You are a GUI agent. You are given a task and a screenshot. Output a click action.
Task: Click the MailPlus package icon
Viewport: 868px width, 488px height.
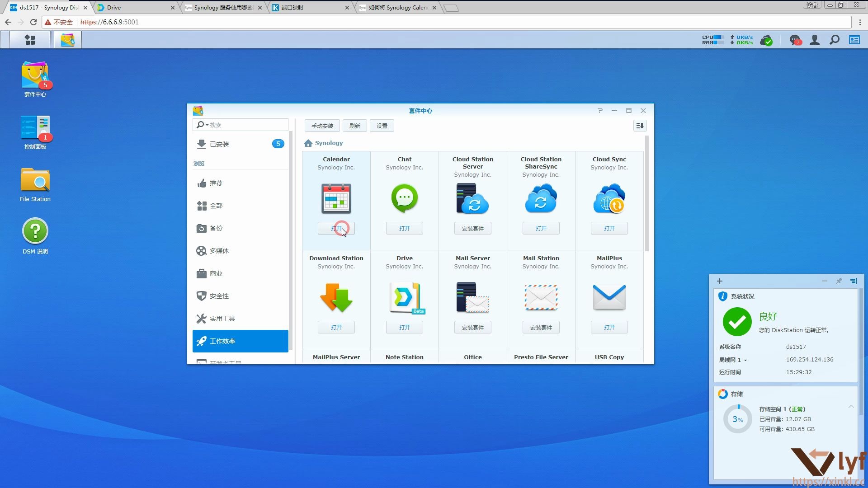coord(609,297)
